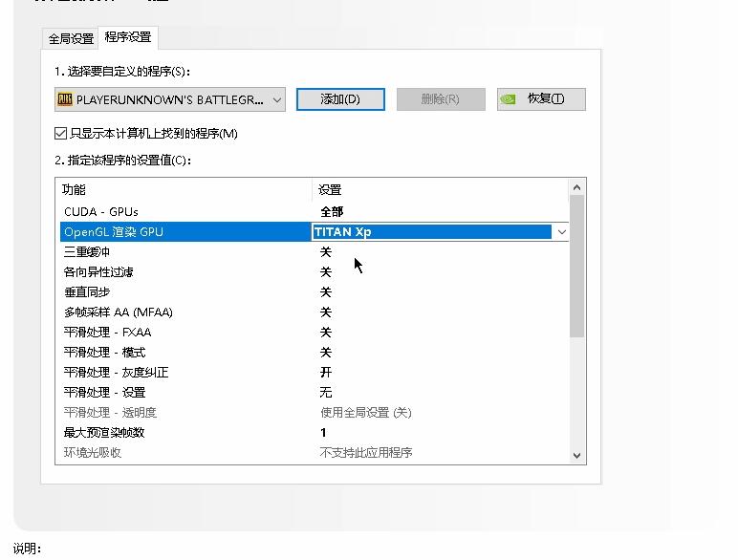Screen dimensions: 738x560
Task: Select the 最大预渲染帧数 row
Action: pyautogui.click(x=315, y=433)
